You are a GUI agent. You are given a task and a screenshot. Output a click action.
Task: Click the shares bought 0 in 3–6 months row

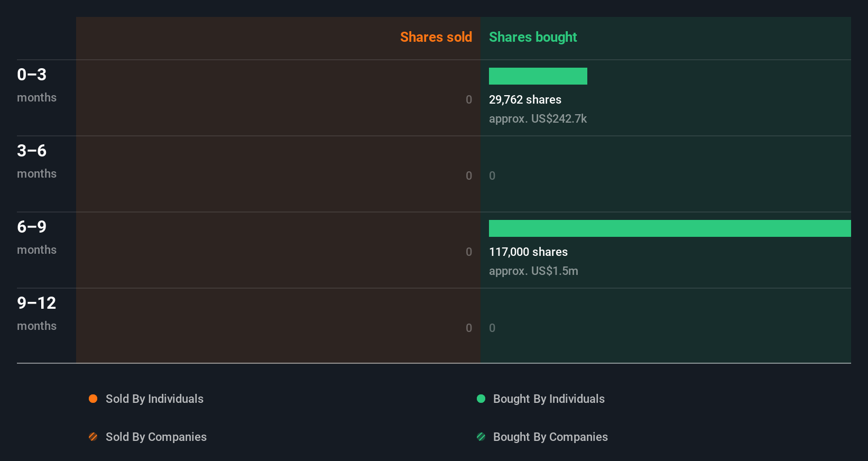[492, 176]
